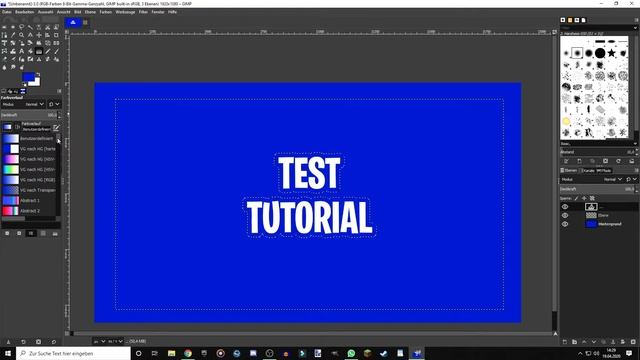This screenshot has width=640, height=360.
Task: Refresh the brushes list
Action: [618, 161]
